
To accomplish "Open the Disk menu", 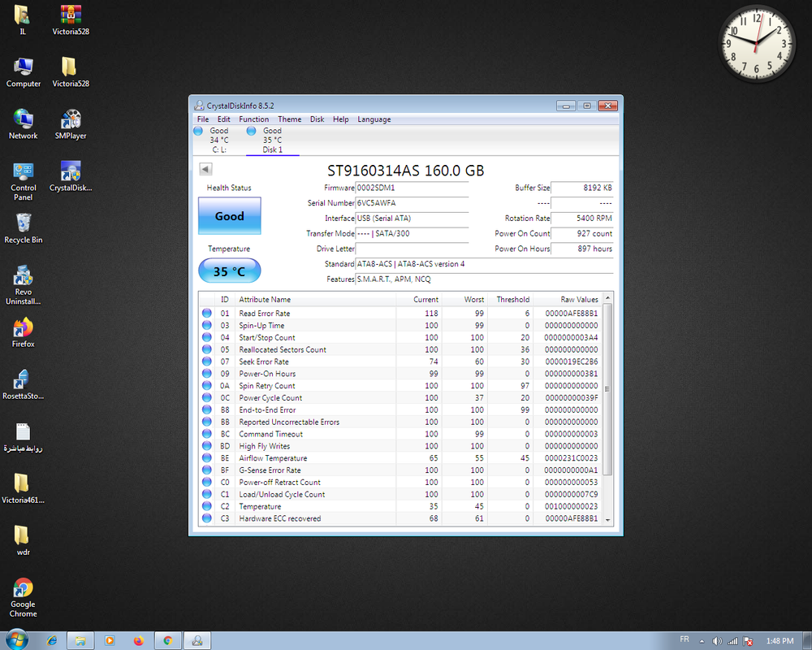I will (317, 119).
